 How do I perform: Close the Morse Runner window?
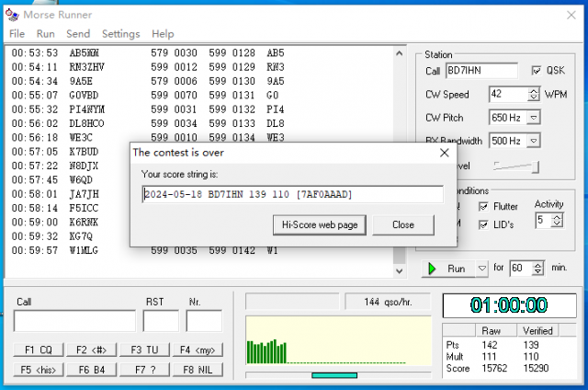pyautogui.click(x=571, y=15)
